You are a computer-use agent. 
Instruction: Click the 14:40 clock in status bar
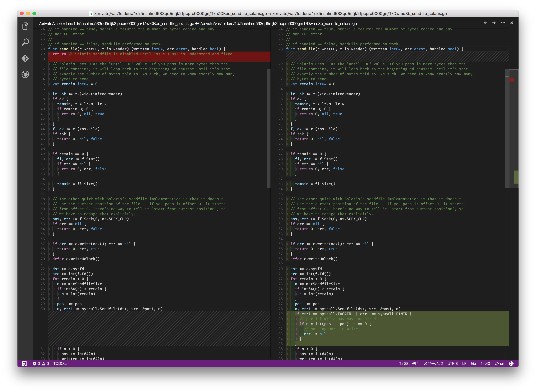tap(485, 364)
